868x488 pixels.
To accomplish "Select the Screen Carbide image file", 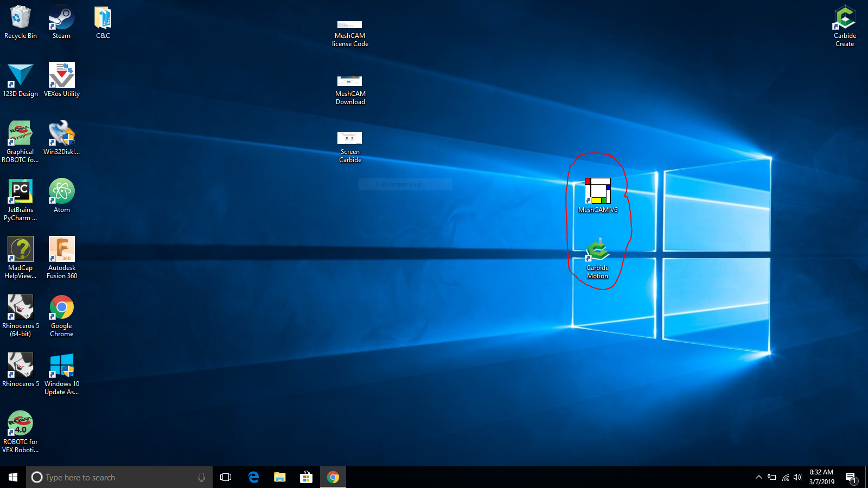I will [x=350, y=147].
